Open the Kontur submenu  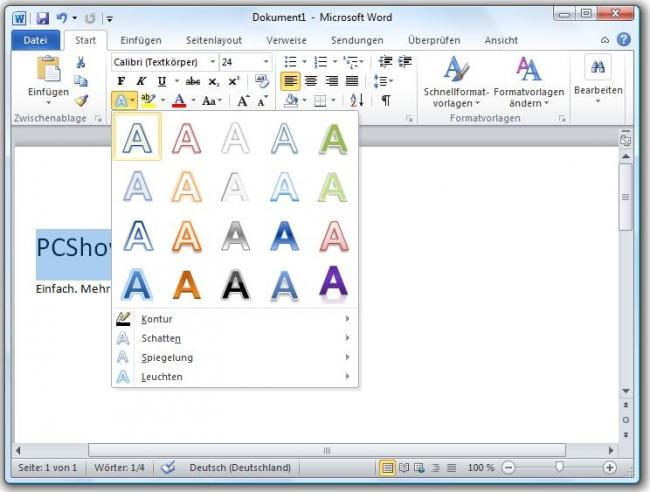[x=235, y=319]
